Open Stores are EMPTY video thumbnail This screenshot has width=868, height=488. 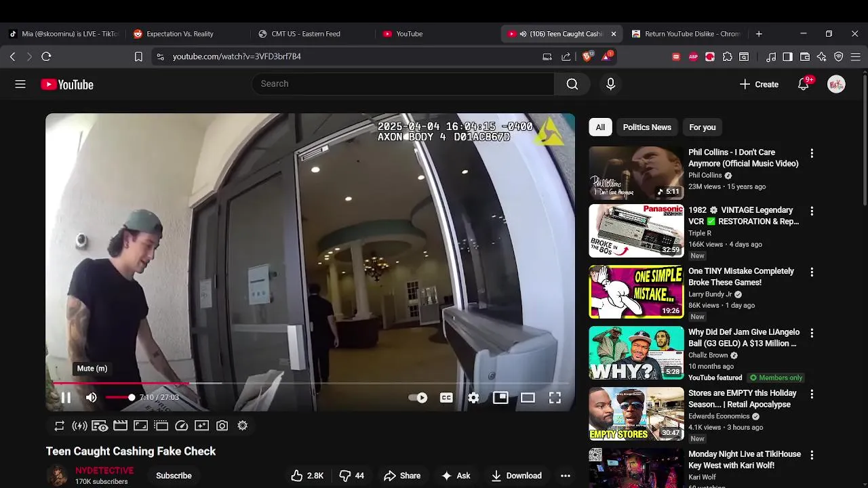[636, 413]
